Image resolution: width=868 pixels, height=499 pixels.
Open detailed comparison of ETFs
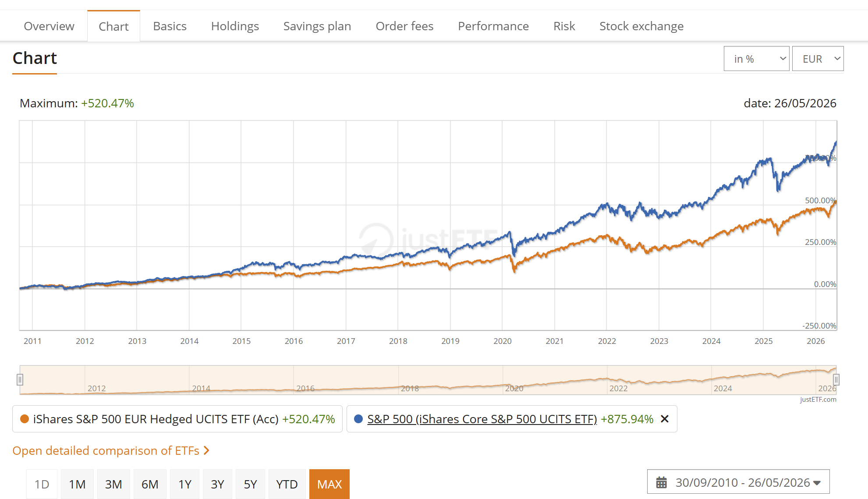click(106, 451)
